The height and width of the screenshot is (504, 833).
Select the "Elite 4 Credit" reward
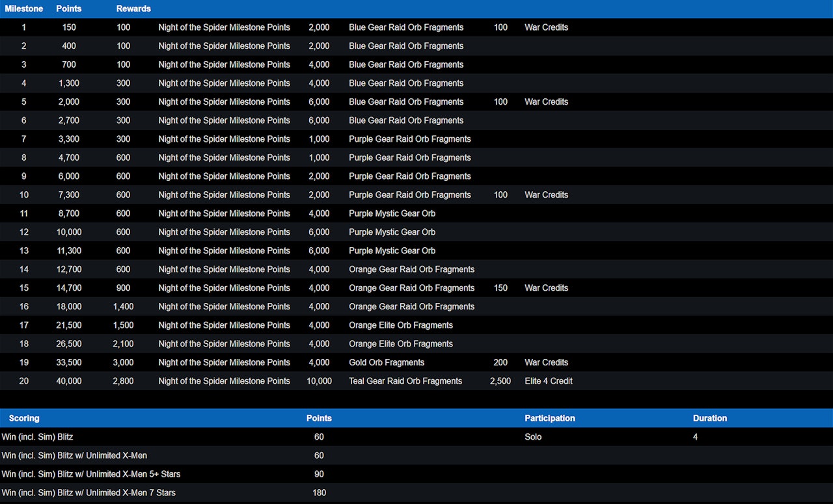549,381
